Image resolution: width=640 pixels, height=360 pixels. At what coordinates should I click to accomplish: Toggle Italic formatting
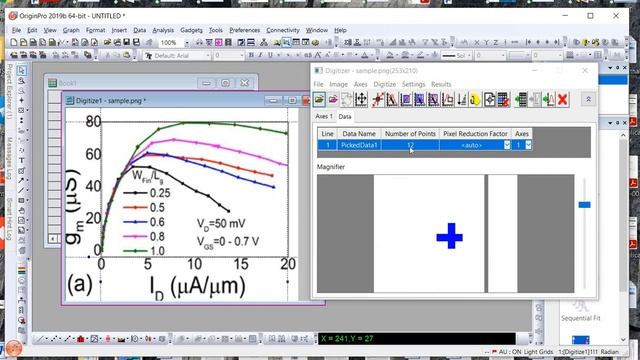(x=260, y=55)
